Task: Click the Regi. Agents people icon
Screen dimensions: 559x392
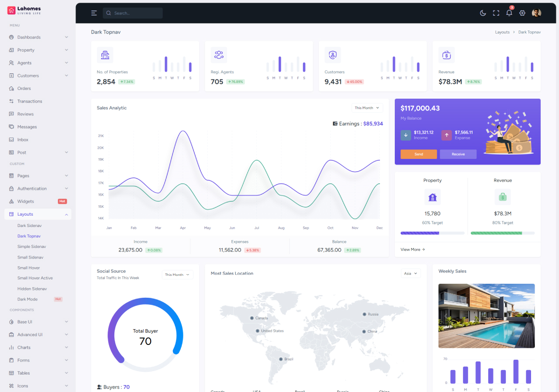Action: pyautogui.click(x=219, y=55)
